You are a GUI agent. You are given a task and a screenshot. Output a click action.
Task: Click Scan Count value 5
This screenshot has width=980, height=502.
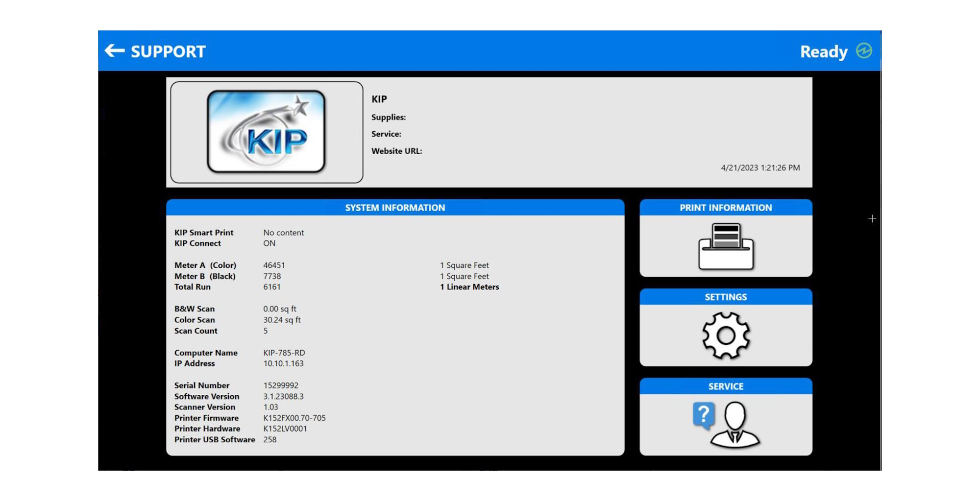266,331
